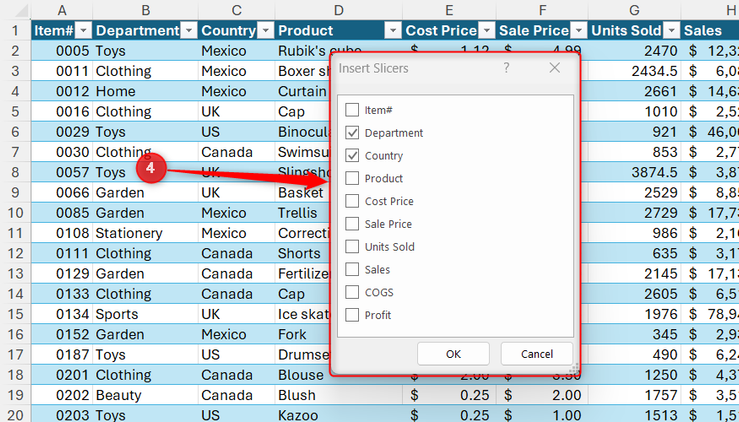Check the Product slicer checkbox
Image resolution: width=739 pixels, height=422 pixels.
coord(352,178)
